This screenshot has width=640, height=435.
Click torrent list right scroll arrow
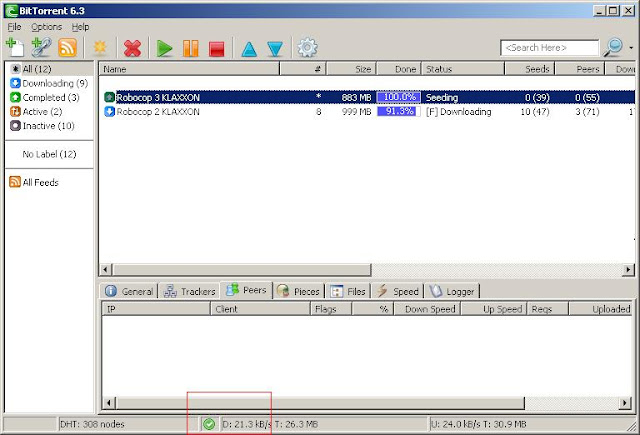(628, 270)
